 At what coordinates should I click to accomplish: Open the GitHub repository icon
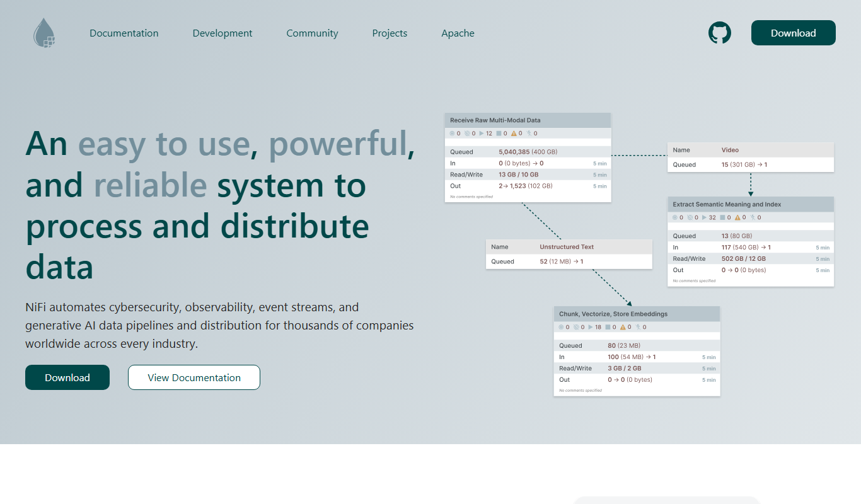[x=720, y=33]
